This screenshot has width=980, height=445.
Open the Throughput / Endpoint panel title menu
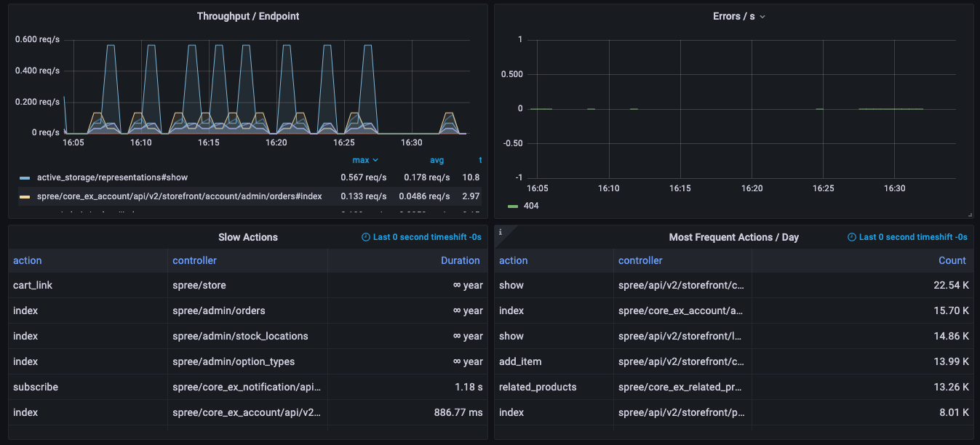click(x=247, y=16)
